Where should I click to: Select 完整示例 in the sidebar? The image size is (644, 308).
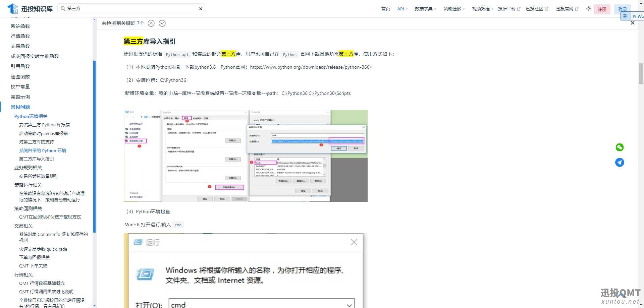[x=20, y=97]
